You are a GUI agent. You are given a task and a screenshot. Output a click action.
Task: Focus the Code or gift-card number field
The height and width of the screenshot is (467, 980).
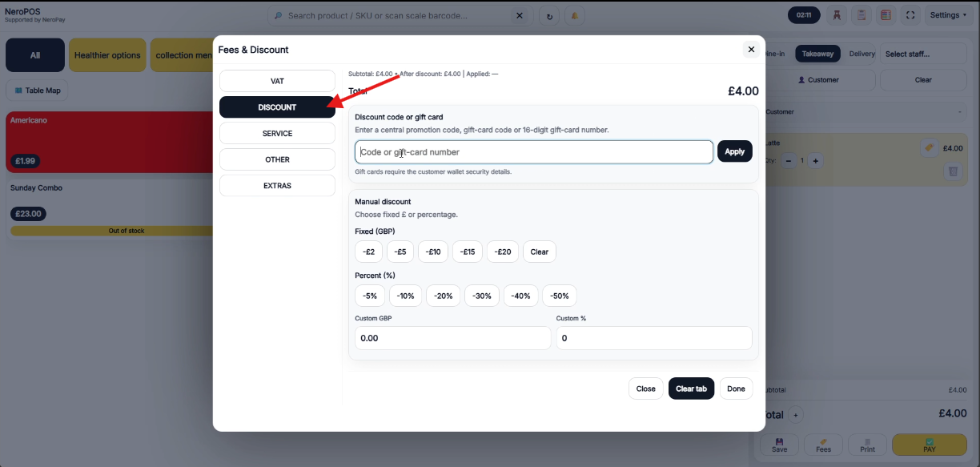(534, 151)
